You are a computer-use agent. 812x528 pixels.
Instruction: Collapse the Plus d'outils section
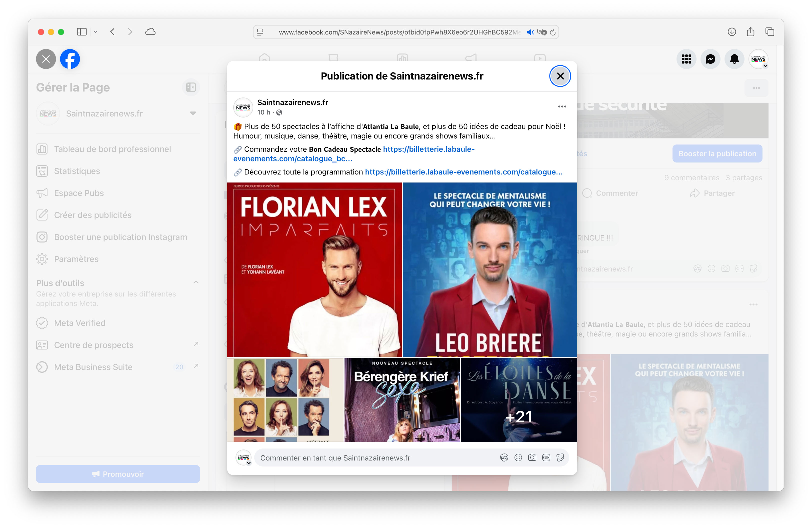point(196,282)
